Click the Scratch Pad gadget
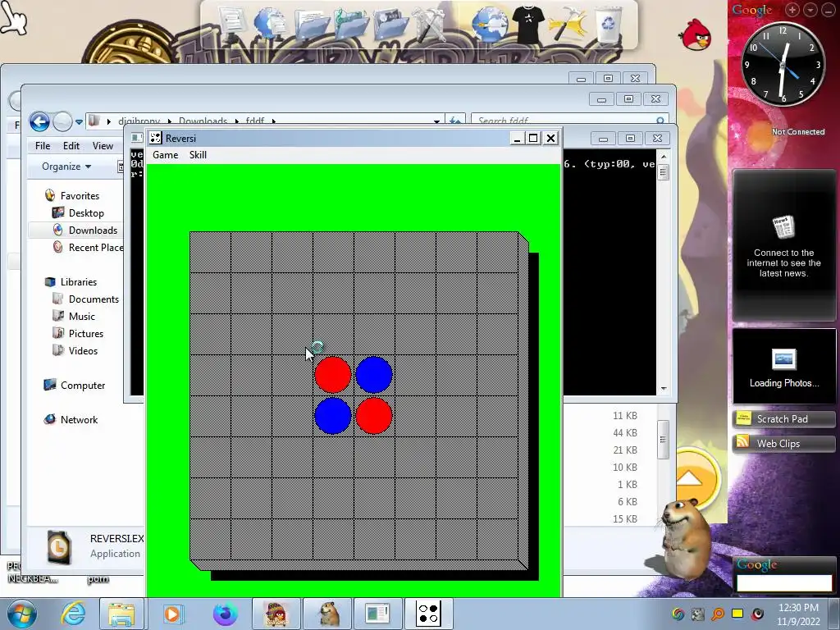The height and width of the screenshot is (630, 840). [x=783, y=419]
